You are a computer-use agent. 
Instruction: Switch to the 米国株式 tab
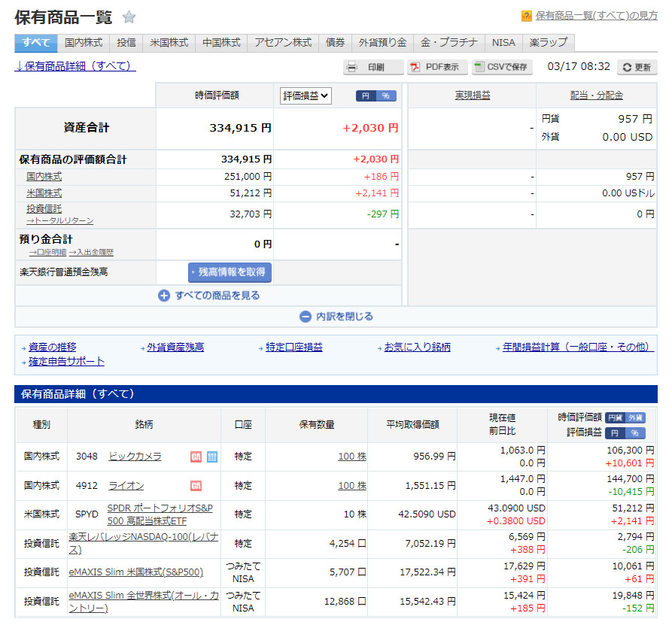(x=169, y=43)
